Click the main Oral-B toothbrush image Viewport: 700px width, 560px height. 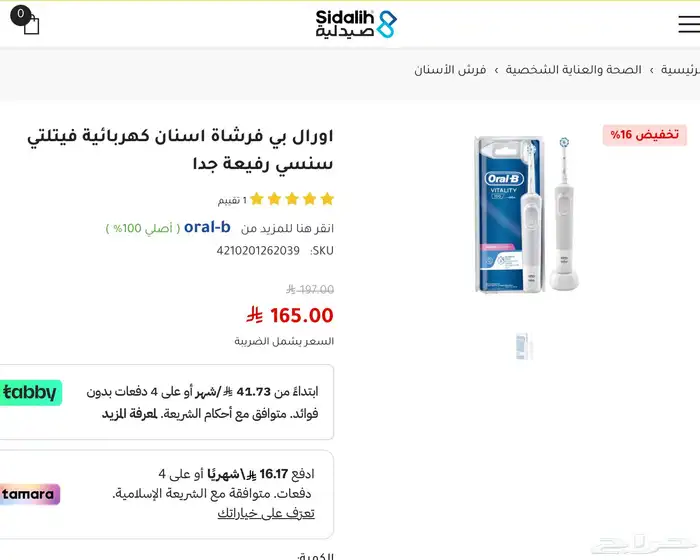click(x=527, y=214)
